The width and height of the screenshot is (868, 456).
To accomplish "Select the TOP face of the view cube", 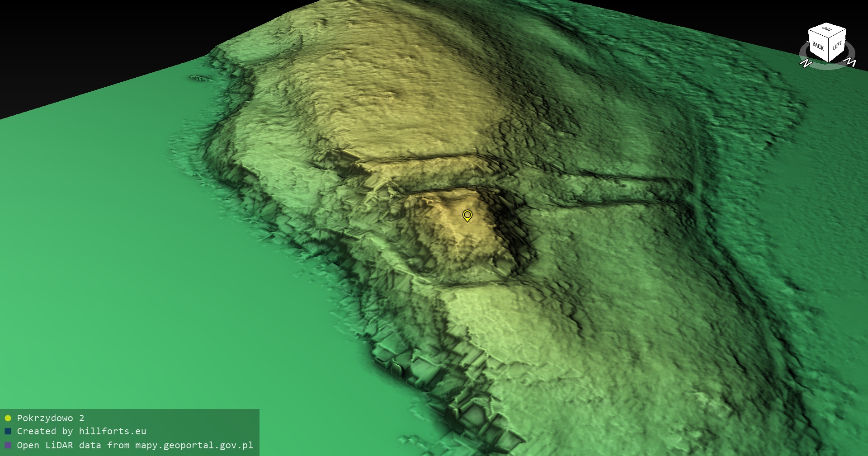I will click(827, 29).
